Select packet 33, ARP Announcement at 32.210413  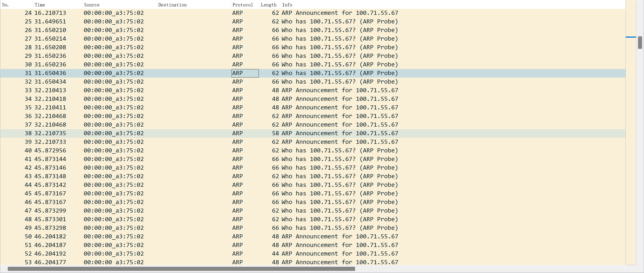[175, 90]
